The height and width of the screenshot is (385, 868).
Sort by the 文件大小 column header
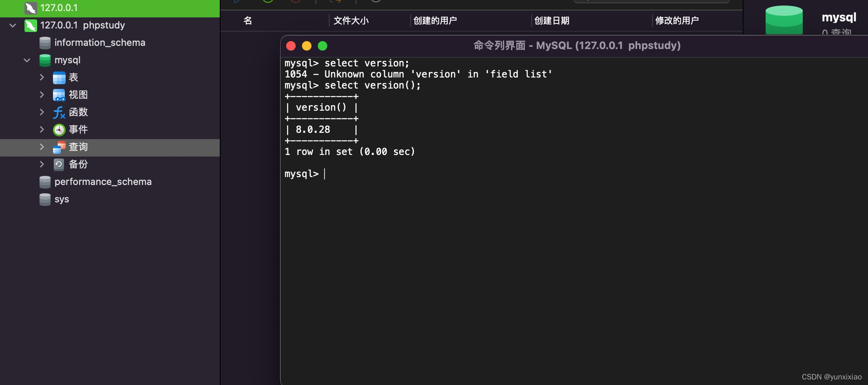[351, 21]
